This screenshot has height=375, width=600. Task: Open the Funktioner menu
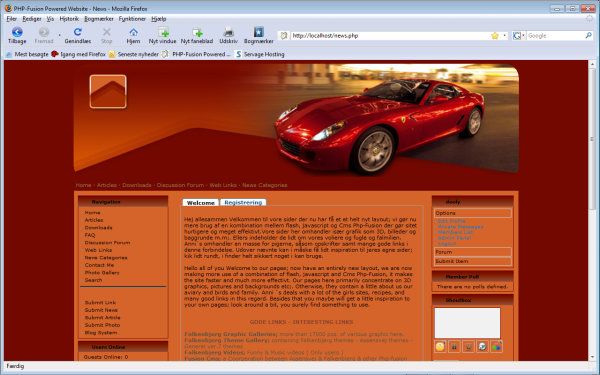click(132, 19)
